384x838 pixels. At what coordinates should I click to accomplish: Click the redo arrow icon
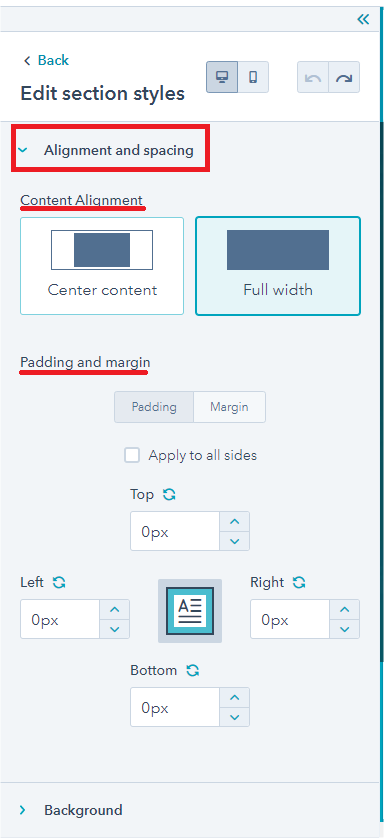tap(344, 77)
